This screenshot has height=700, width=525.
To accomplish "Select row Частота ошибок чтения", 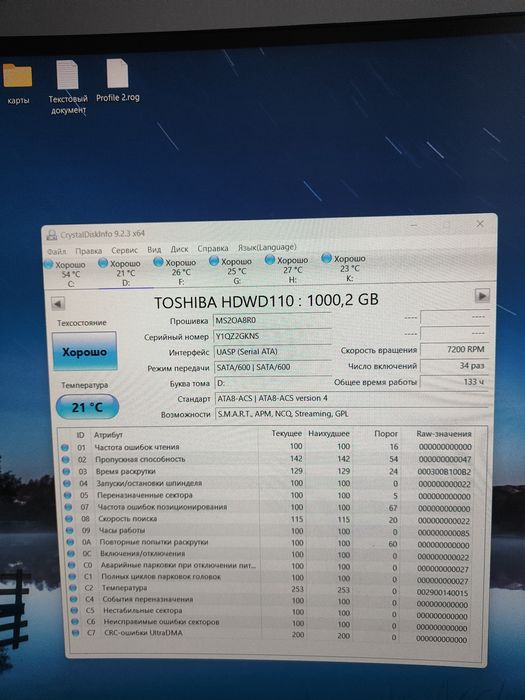I will point(267,447).
